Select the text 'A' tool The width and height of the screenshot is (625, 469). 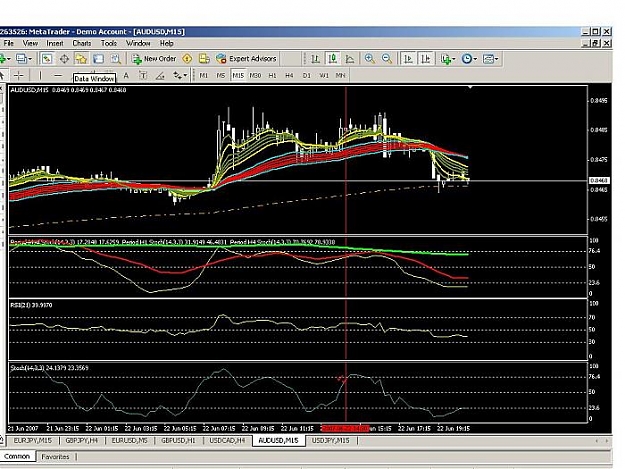(126, 75)
